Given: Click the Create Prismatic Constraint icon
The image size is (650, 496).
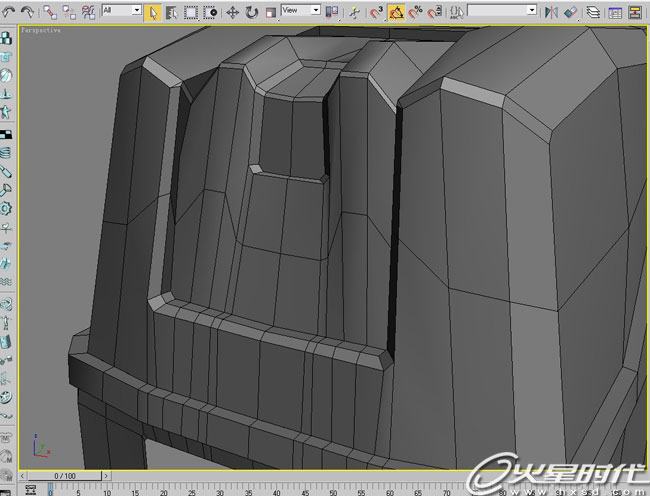Looking at the screenshot, I should (6, 379).
